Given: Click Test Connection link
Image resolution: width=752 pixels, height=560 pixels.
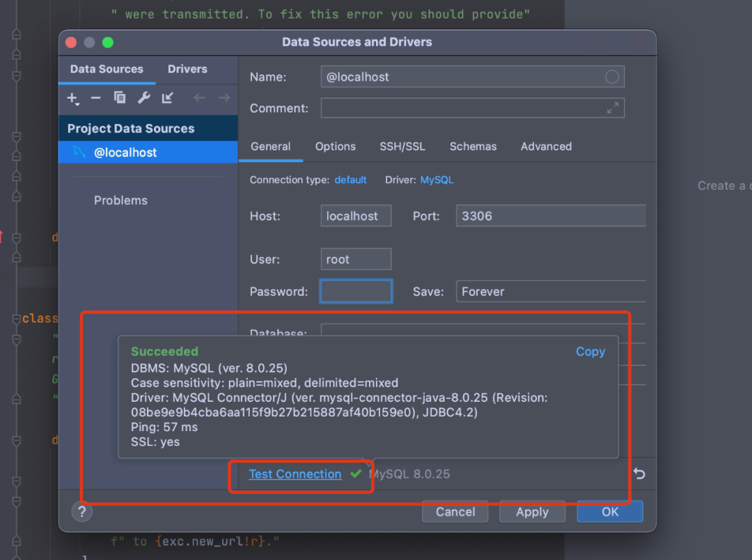Looking at the screenshot, I should [295, 474].
